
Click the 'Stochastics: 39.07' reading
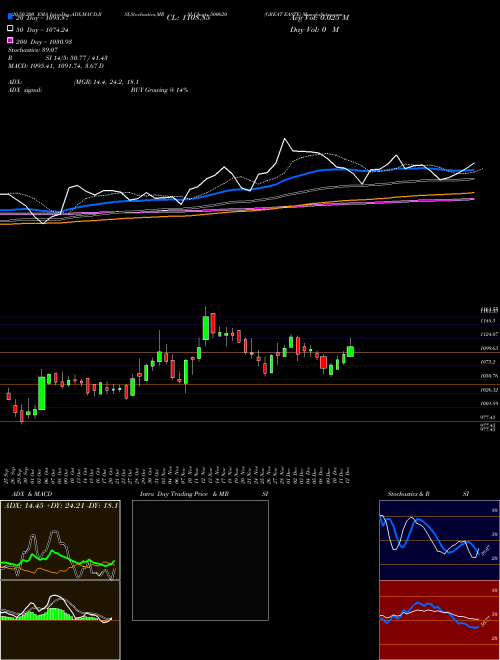33,50
